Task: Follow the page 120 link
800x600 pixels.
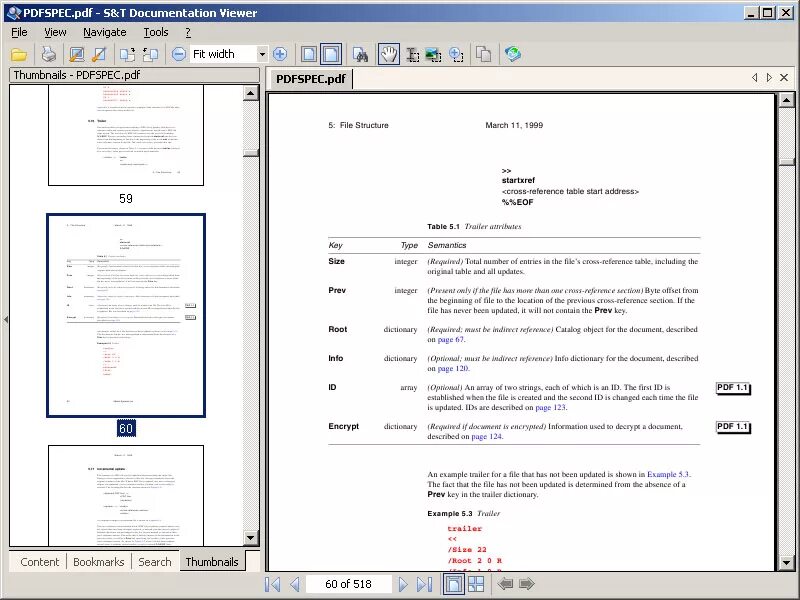Action: (x=453, y=368)
